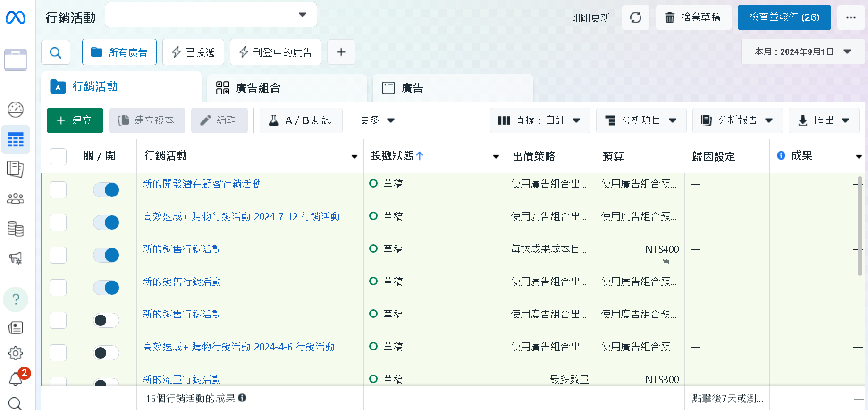Open the billing coins stack icon
This screenshot has height=410, width=868.
coord(16,229)
